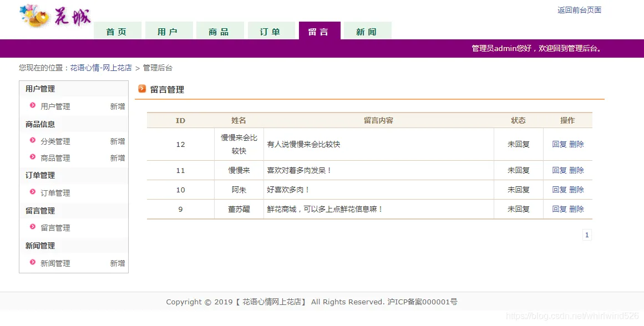Open 用户管理 link in sidebar
This screenshot has height=326, width=644.
click(55, 106)
